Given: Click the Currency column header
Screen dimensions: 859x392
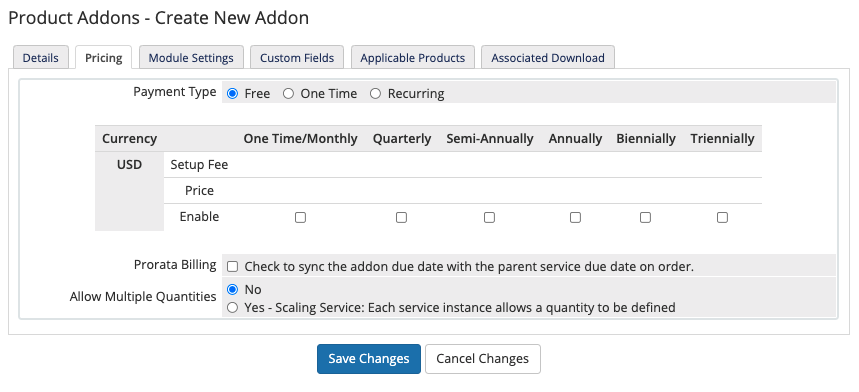Looking at the screenshot, I should (129, 139).
